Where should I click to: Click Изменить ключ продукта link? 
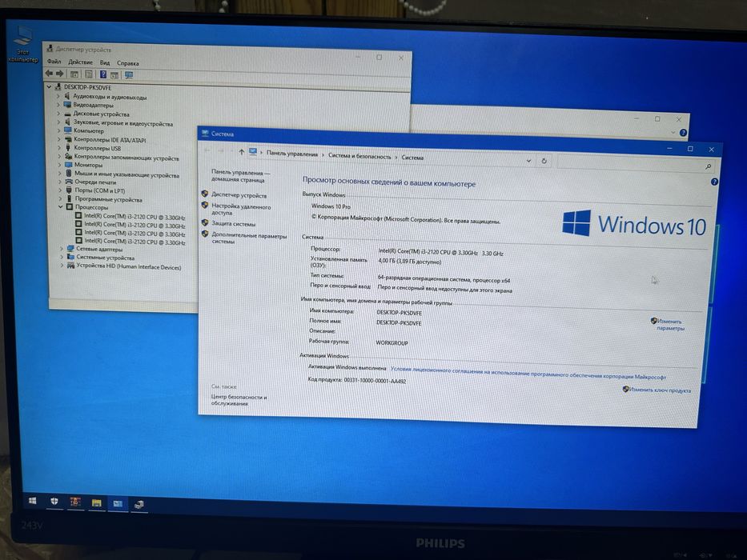point(660,390)
